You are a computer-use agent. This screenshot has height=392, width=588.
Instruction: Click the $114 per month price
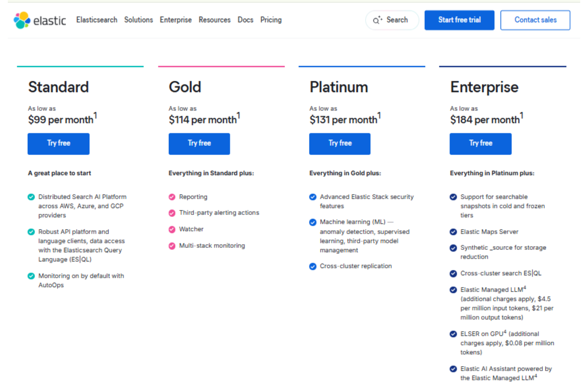[x=202, y=120]
